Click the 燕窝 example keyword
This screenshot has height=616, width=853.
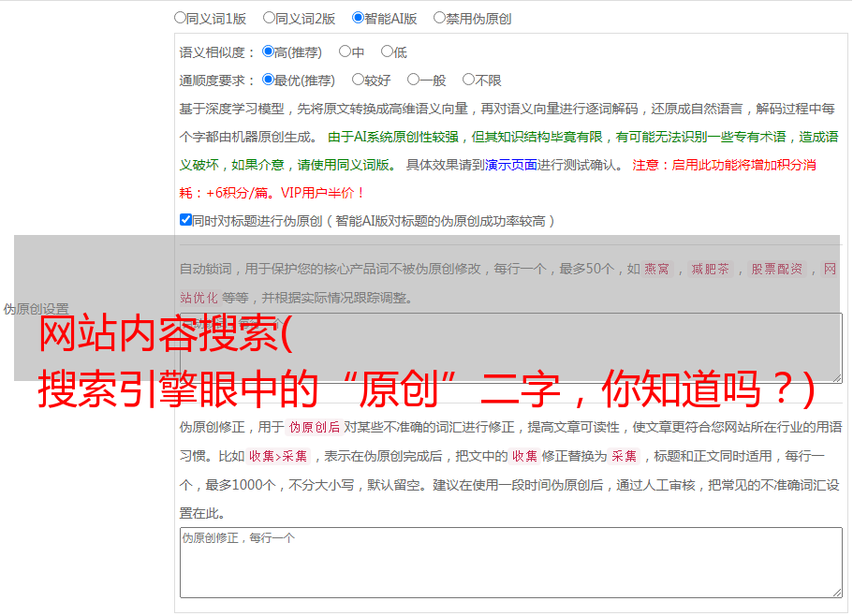656,269
